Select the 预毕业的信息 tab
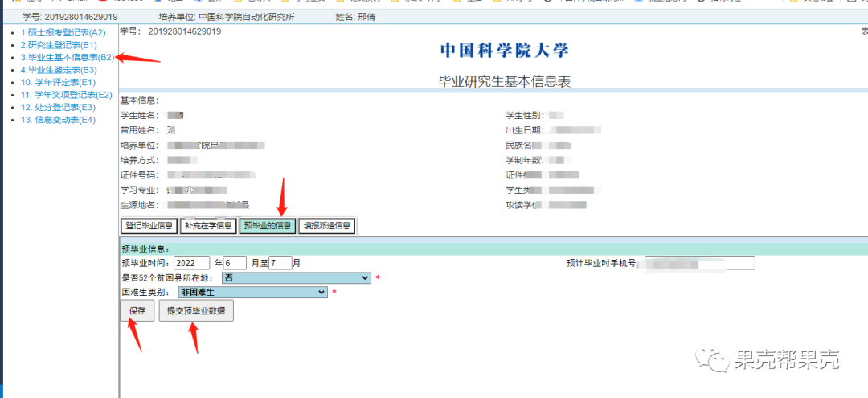868x398 pixels. 268,226
